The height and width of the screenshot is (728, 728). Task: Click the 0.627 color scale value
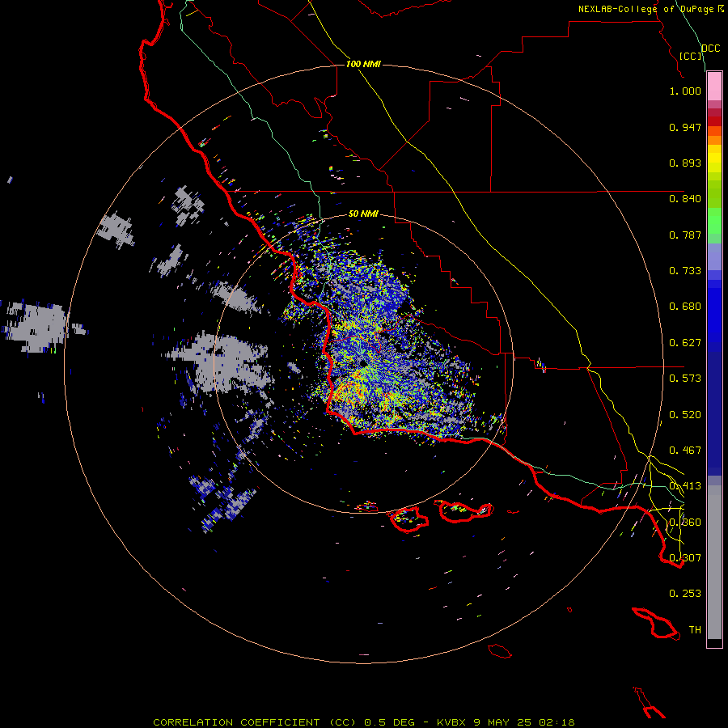pyautogui.click(x=685, y=343)
